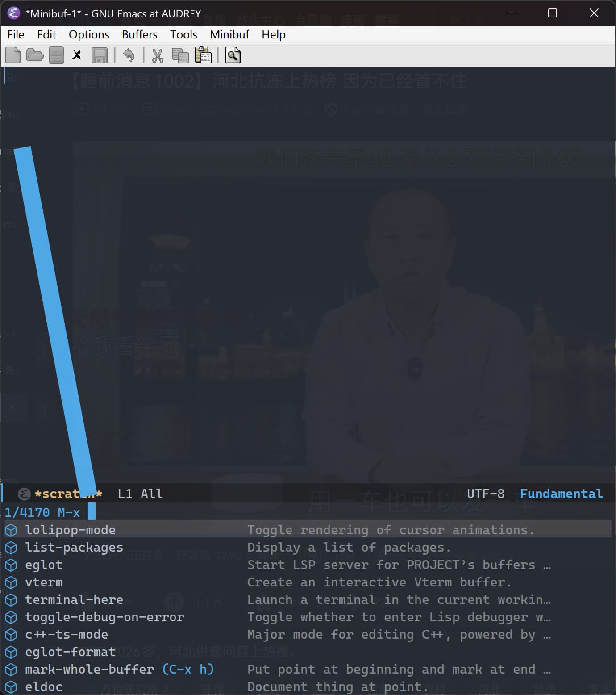
Task: Click the Paste clipboard icon
Action: pos(203,55)
